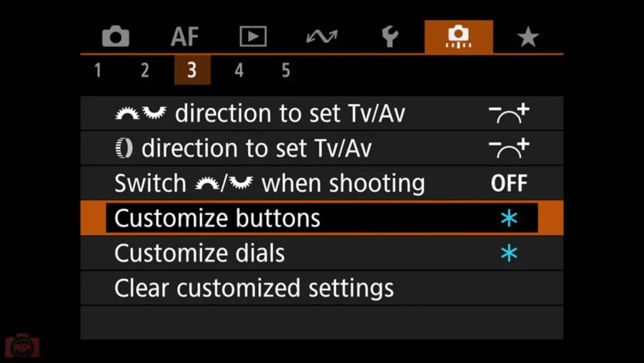Select Clear customized settings
The width and height of the screenshot is (644, 363).
tap(321, 288)
